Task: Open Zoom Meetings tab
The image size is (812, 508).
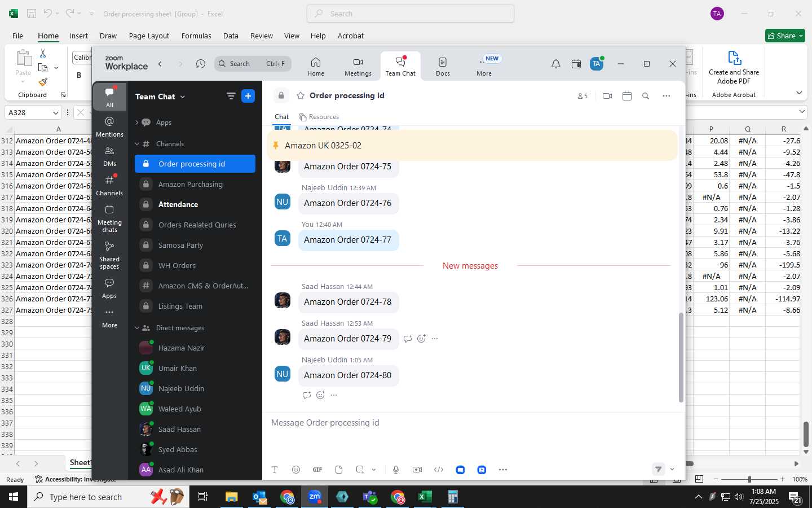Action: click(x=358, y=67)
